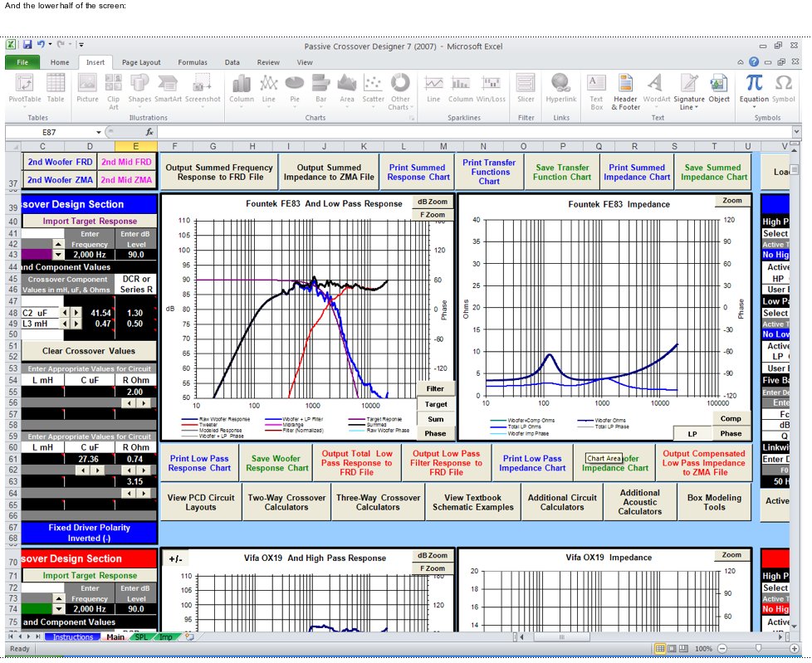Toggle LP curve on impedance chart
This screenshot has width=812, height=663.
pyautogui.click(x=692, y=434)
